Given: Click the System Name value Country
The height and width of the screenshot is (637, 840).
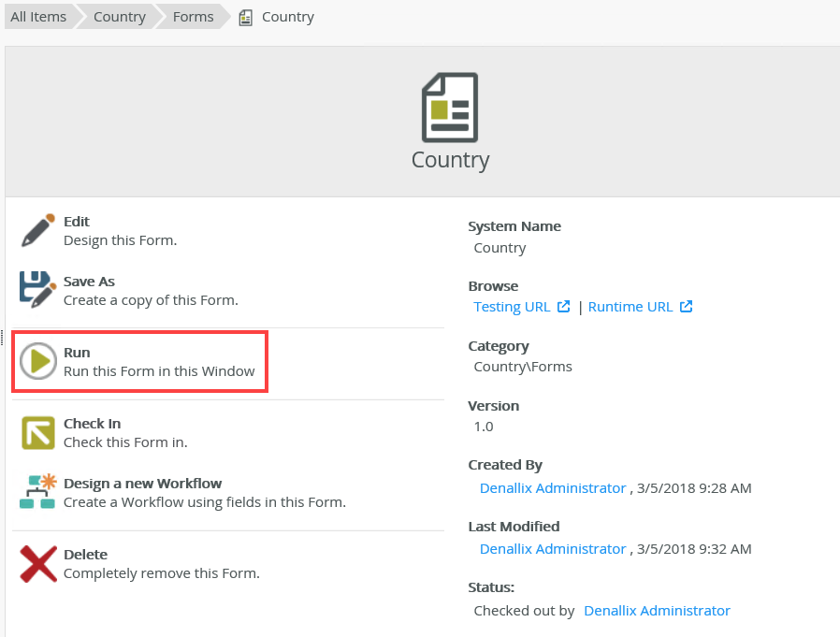Looking at the screenshot, I should coord(500,248).
